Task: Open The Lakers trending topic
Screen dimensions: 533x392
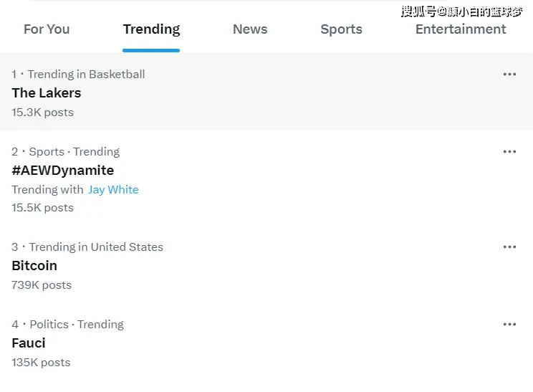Action: [47, 93]
